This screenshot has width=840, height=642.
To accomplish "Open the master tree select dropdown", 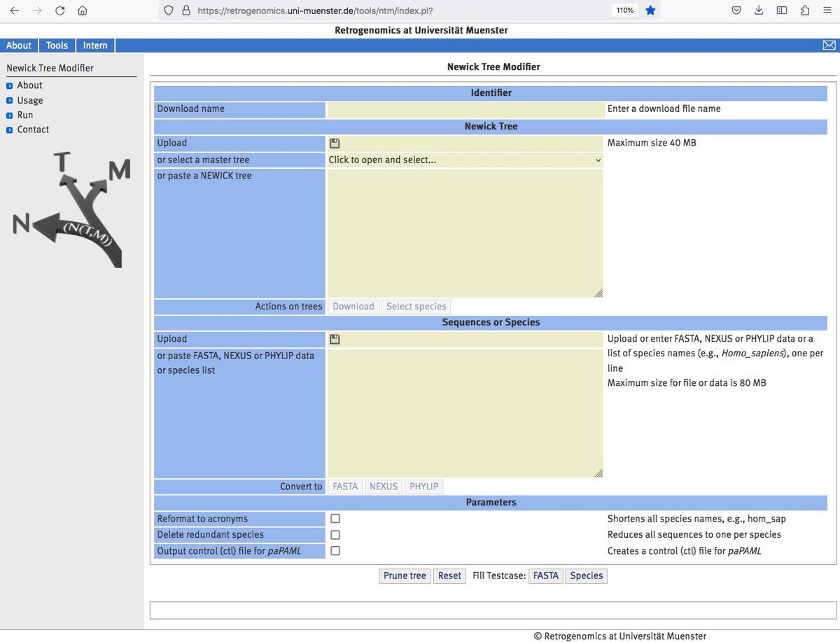I will (465, 160).
